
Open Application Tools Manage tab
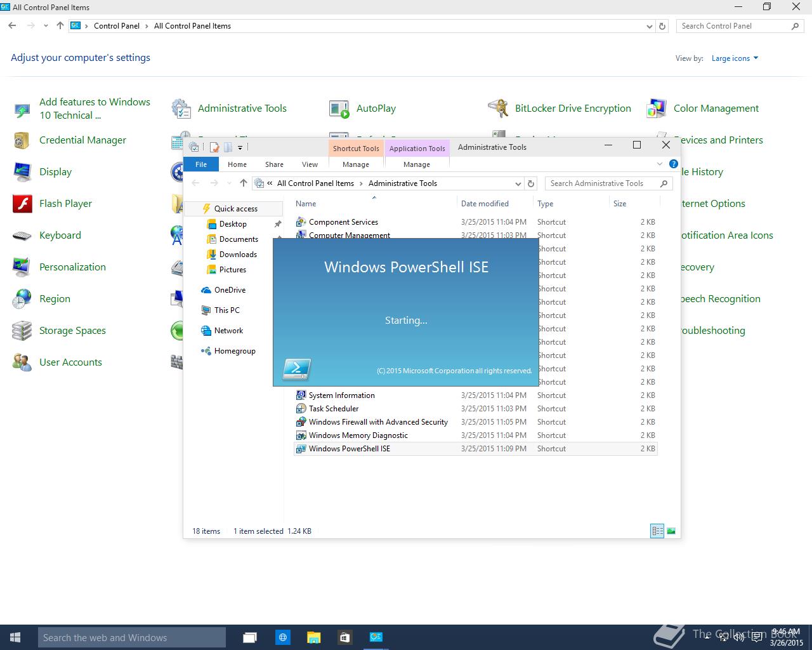[x=417, y=164]
